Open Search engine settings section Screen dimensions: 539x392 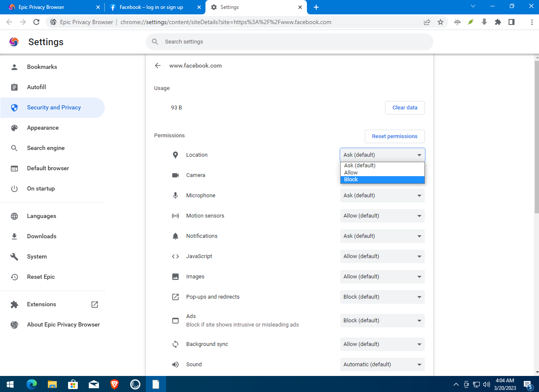coord(52,148)
